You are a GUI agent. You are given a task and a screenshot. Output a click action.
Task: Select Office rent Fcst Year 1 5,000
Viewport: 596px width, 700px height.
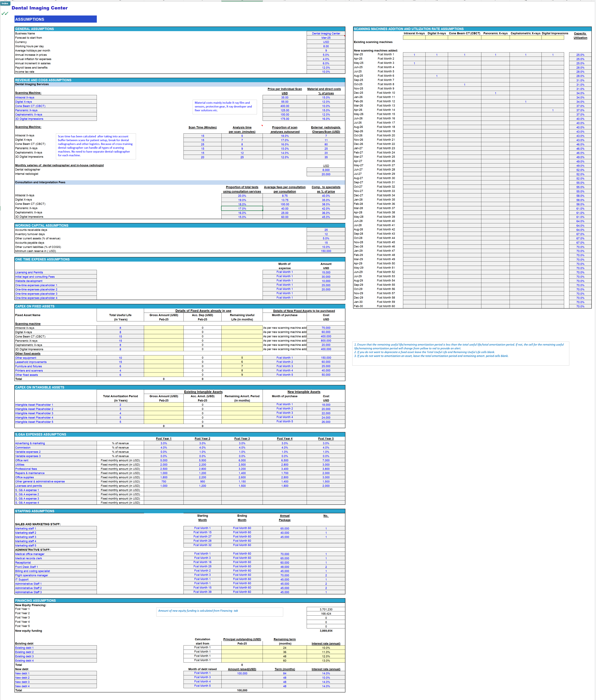(x=164, y=460)
